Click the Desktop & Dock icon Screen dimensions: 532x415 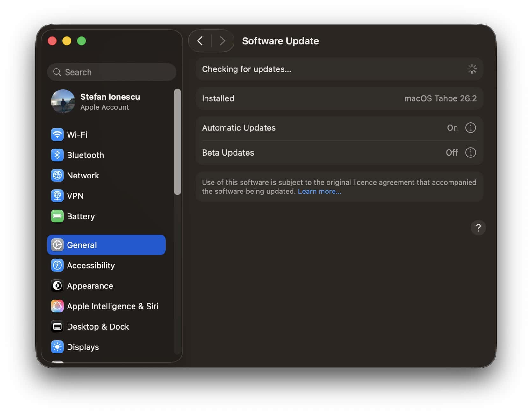point(57,326)
